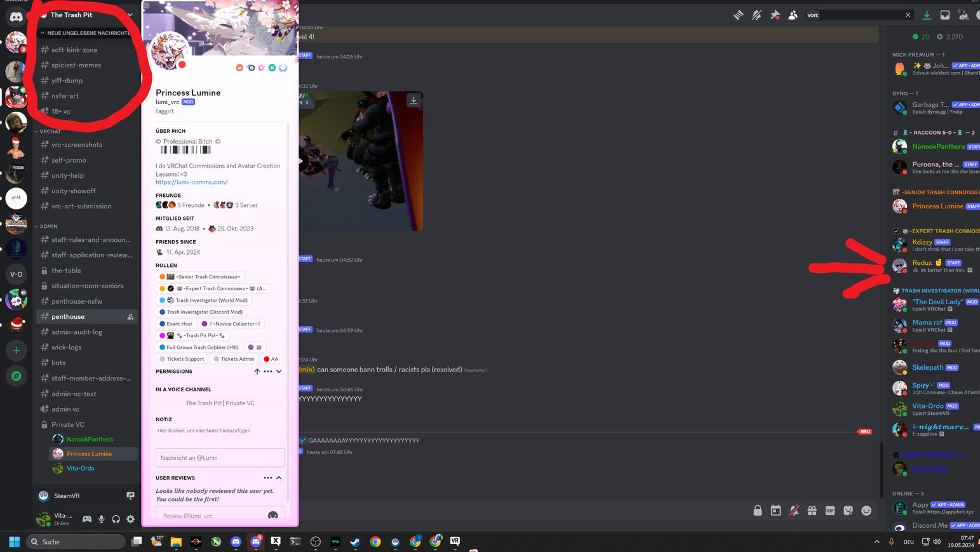Collapse the VRCHAT channel category

coord(48,131)
